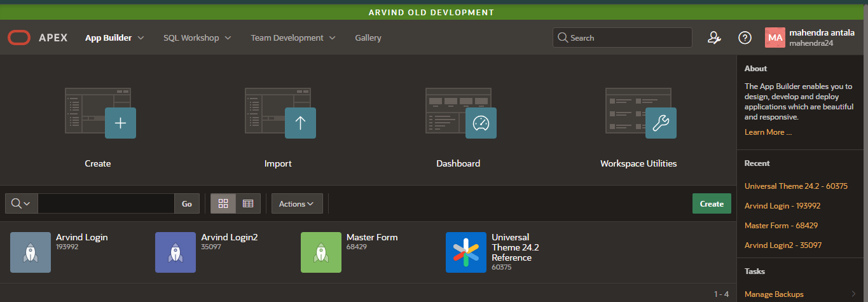Click the green Create button

coord(712,204)
